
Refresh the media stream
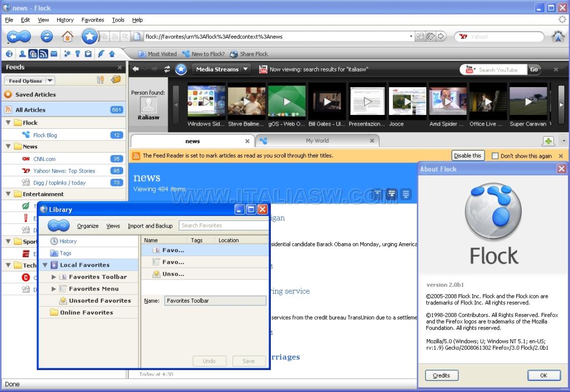point(167,69)
